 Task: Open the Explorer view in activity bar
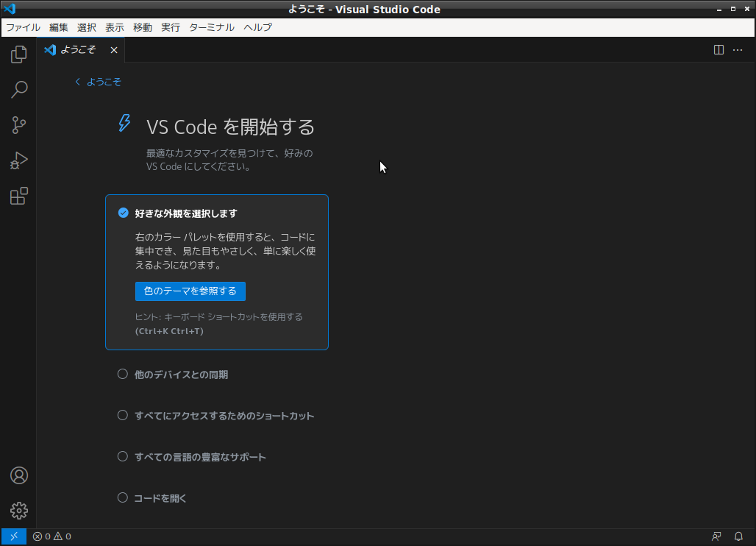(x=19, y=54)
